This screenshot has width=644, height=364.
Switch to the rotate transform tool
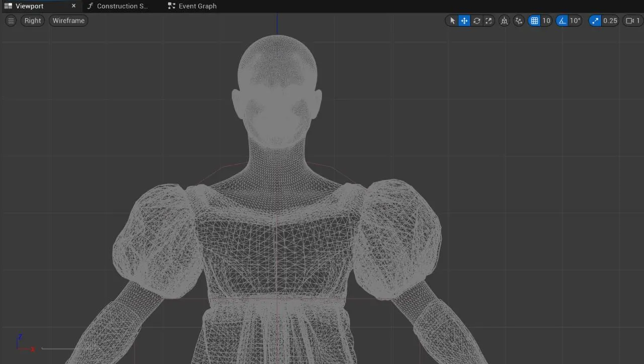(476, 21)
